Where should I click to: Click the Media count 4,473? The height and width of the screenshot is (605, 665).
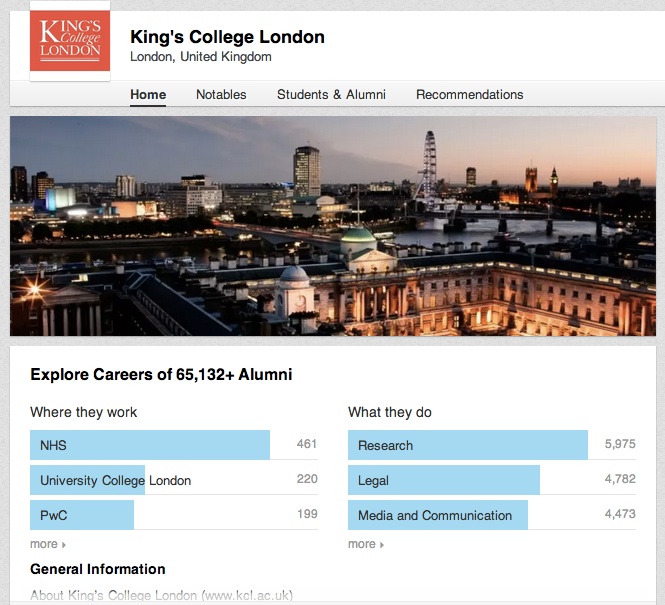click(620, 514)
